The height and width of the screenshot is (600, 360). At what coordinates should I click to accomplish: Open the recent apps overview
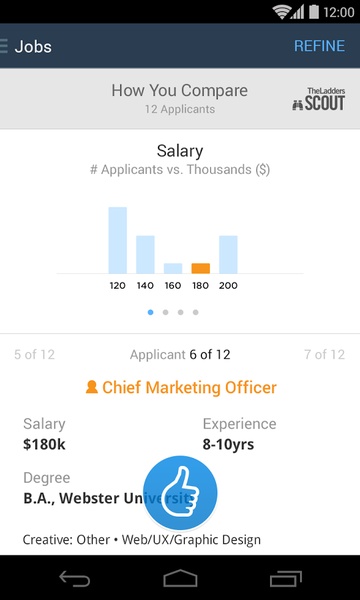coord(286,579)
